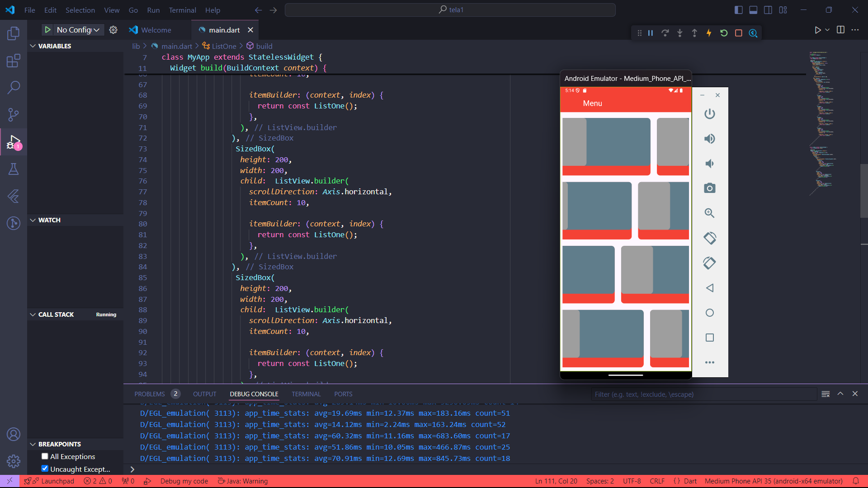Click the tela1 command center search box
Screen dimensions: 868x488
click(450, 10)
